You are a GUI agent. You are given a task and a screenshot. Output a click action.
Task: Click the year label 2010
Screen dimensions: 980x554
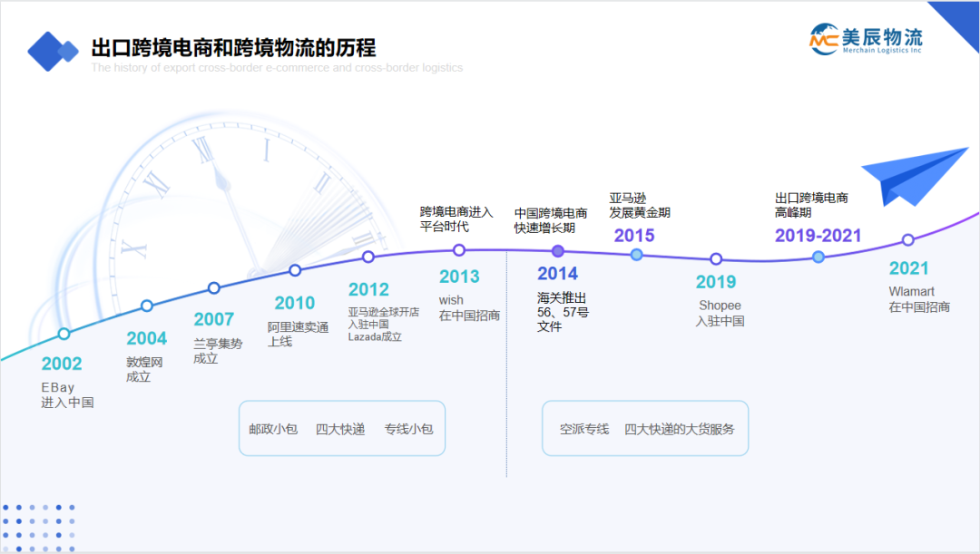pos(295,303)
